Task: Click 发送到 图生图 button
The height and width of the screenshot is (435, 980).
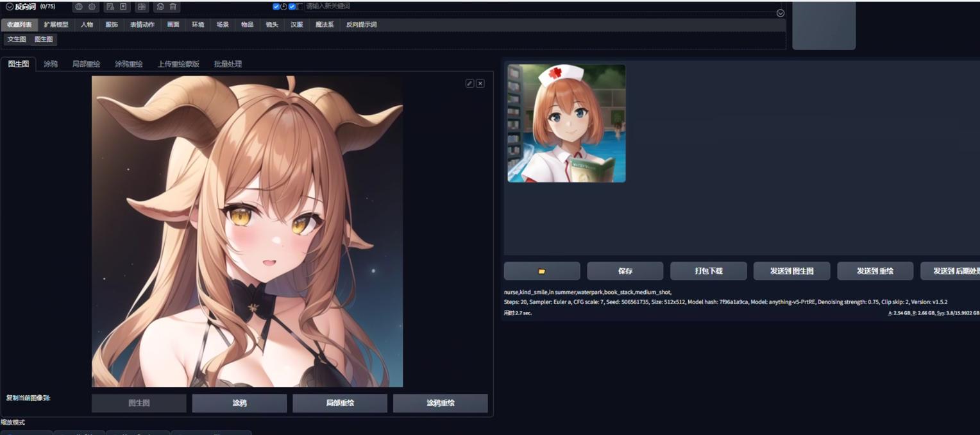Action: (792, 271)
